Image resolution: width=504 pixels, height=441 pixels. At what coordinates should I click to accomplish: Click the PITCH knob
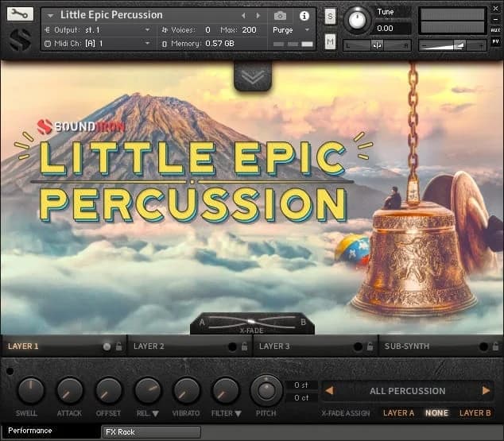[x=266, y=391]
